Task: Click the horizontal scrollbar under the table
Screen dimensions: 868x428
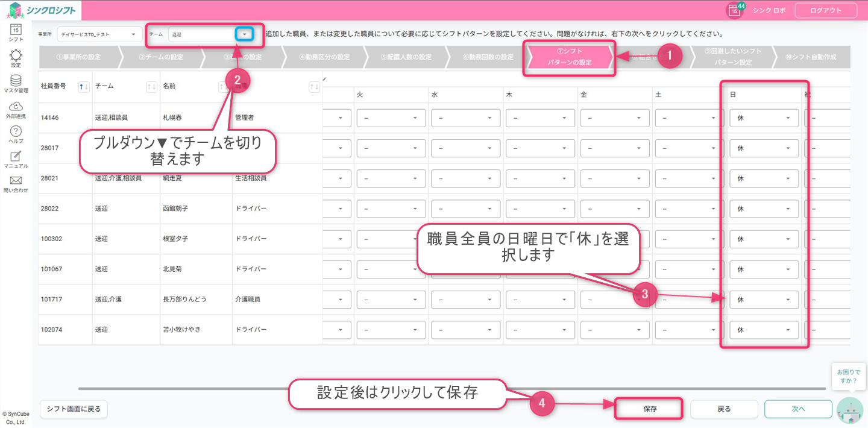Action: point(452,388)
